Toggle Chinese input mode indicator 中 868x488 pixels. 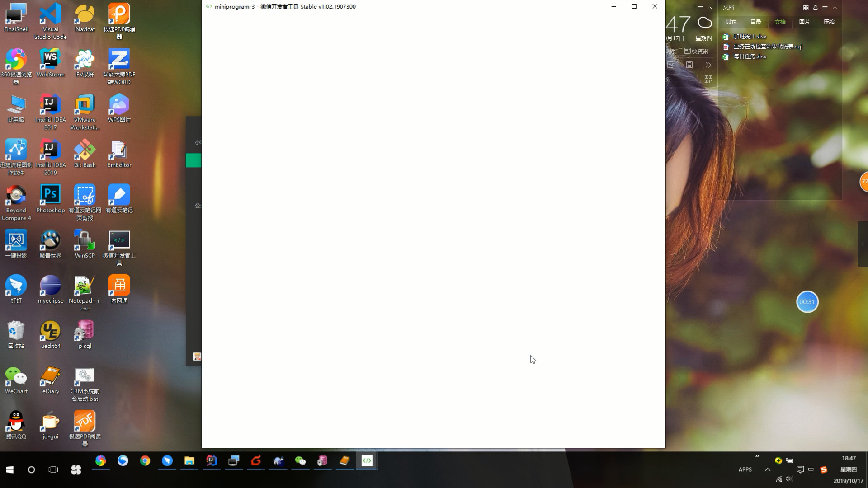[811, 470]
